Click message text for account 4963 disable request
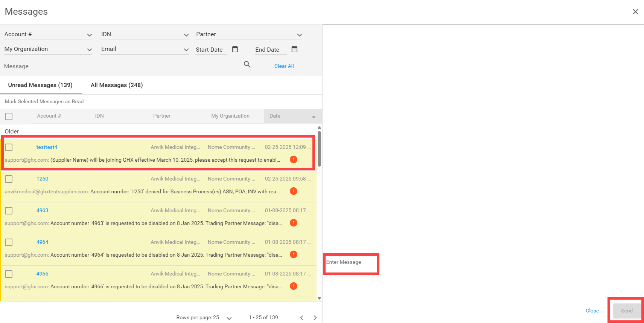Image resolution: width=644 pixels, height=323 pixels. pyautogui.click(x=166, y=223)
